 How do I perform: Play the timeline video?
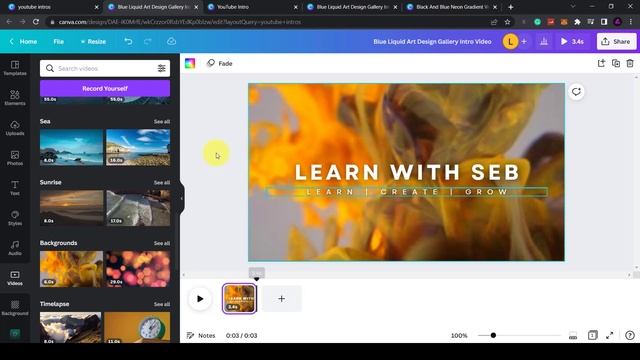200,299
